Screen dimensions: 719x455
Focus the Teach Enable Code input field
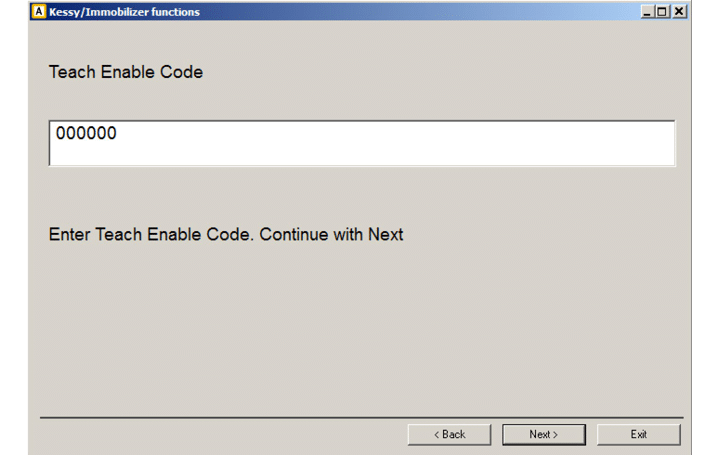click(361, 144)
